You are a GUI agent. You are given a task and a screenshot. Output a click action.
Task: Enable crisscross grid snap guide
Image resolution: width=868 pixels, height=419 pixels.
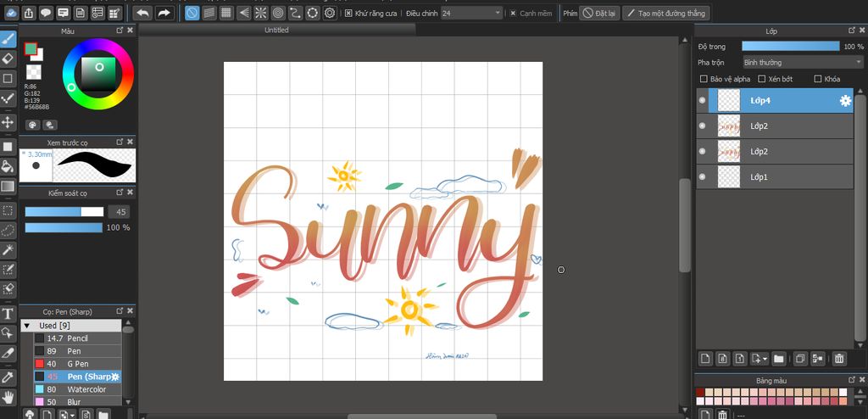point(226,13)
